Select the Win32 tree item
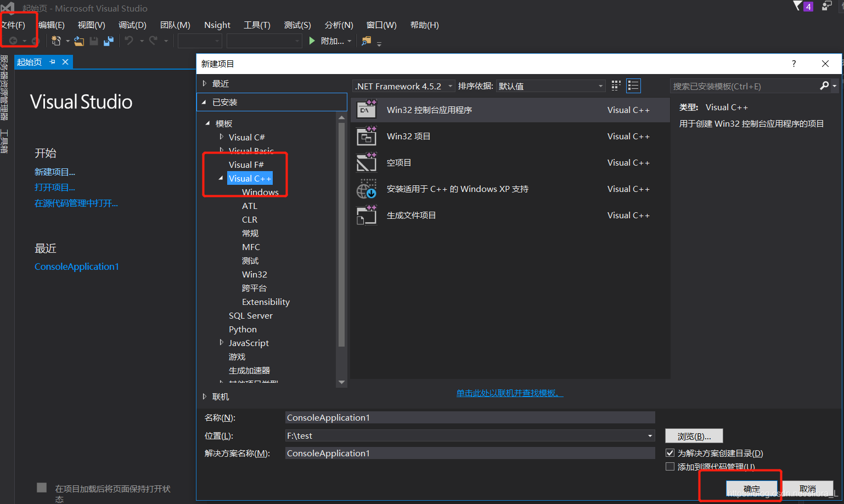The image size is (844, 504). [255, 274]
